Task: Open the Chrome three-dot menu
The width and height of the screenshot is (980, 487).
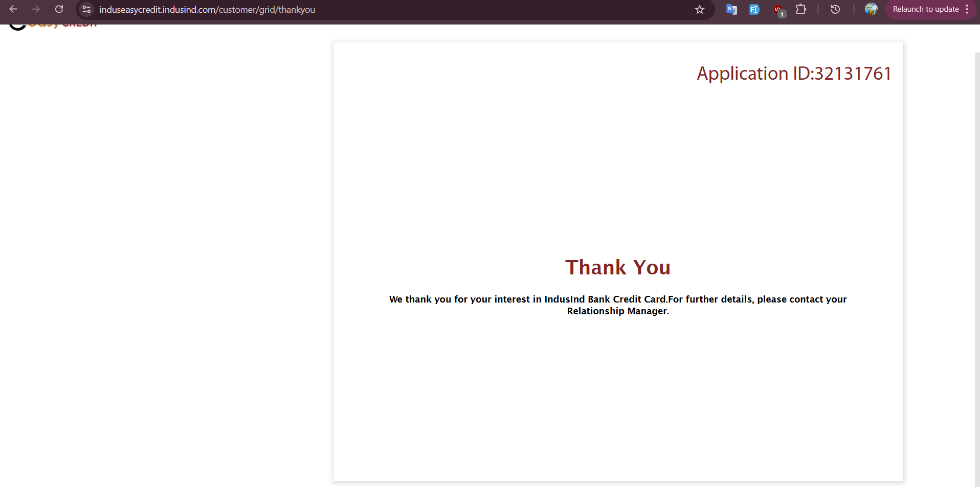Action: tap(967, 9)
